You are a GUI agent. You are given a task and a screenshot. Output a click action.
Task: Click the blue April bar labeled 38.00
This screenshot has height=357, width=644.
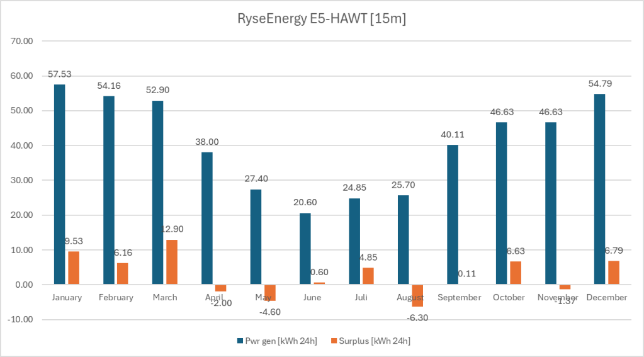[x=206, y=218]
